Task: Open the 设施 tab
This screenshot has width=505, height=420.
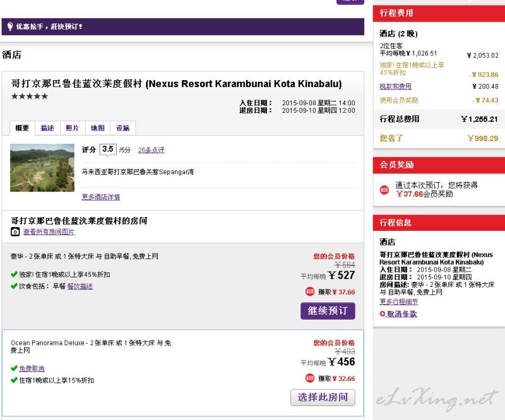Action: [122, 128]
